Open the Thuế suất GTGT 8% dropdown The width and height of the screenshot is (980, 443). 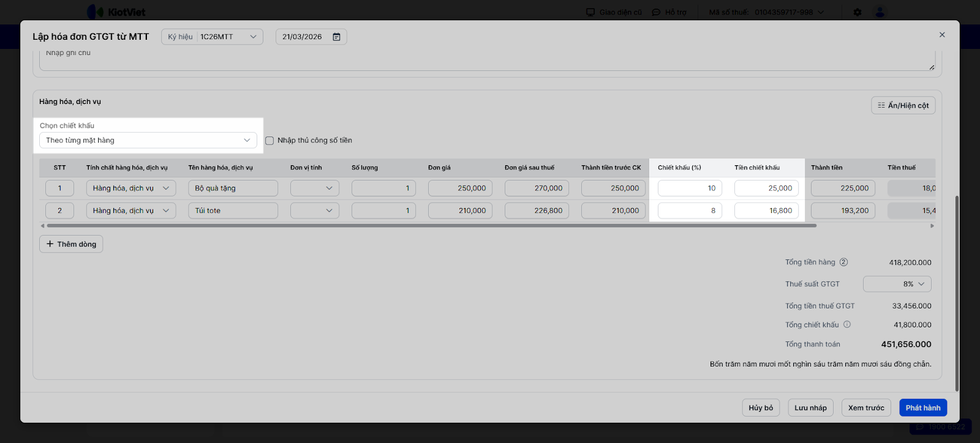click(897, 284)
